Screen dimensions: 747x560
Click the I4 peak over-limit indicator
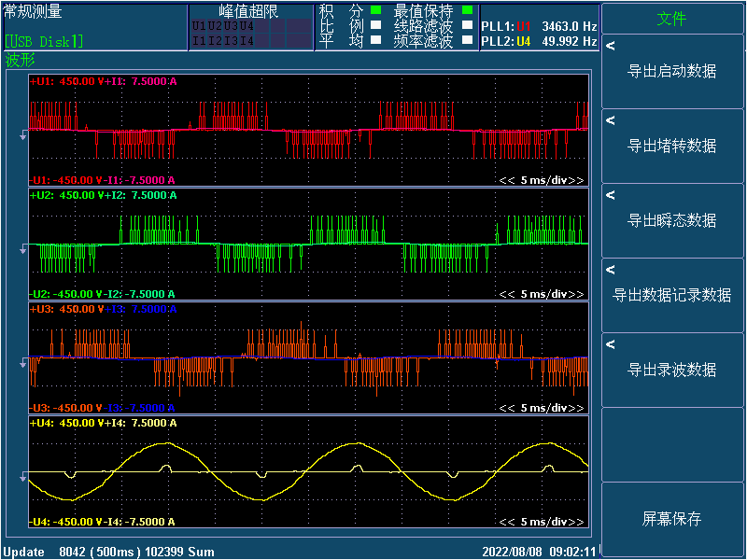246,41
